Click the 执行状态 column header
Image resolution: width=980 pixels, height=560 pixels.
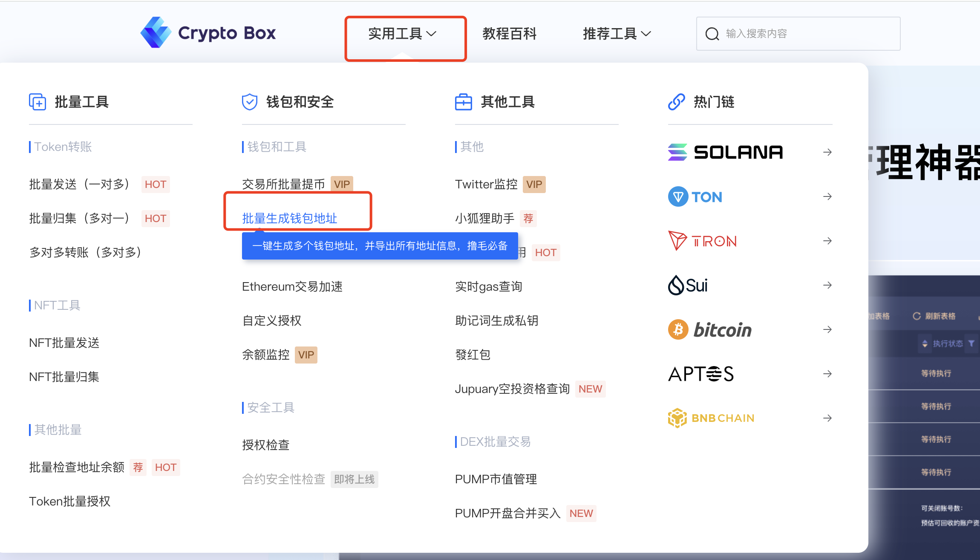coord(948,344)
